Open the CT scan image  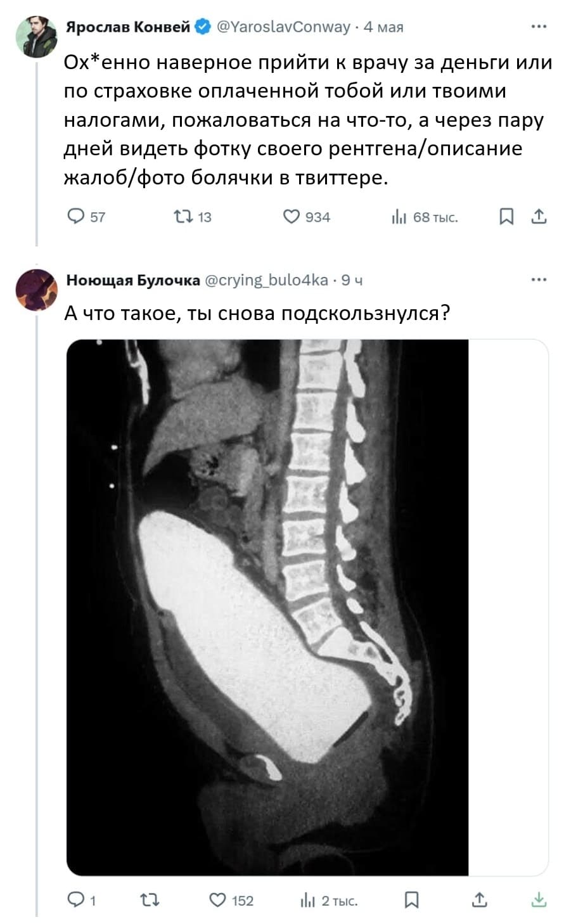point(267,607)
